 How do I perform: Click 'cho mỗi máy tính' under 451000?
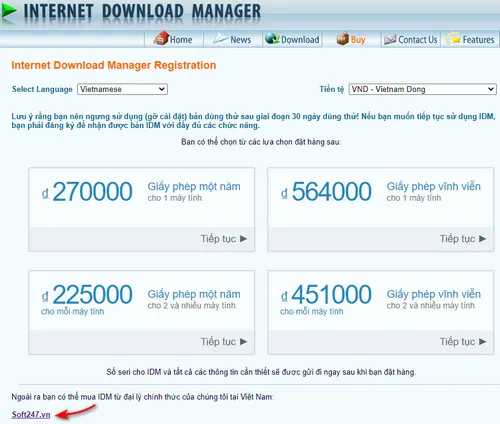pyautogui.click(x=312, y=312)
